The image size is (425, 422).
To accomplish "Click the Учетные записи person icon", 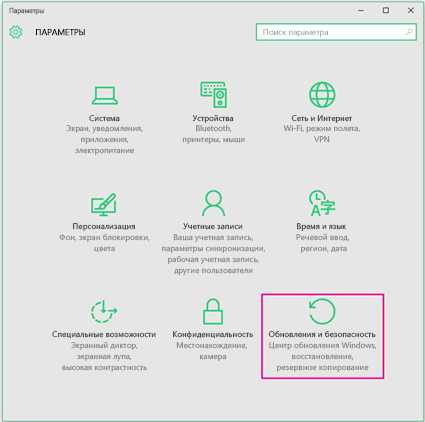I will 213,203.
